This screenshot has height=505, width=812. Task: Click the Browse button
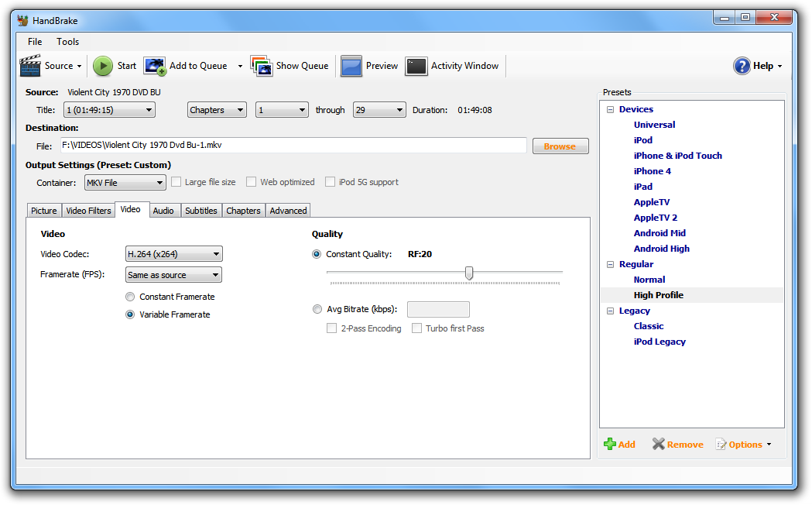[x=560, y=146]
